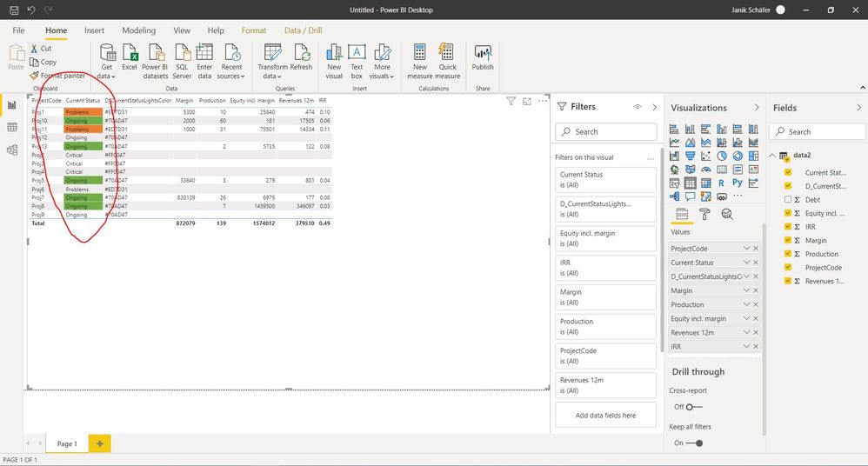Uncheck the Equity incl. field checkbox

click(788, 213)
